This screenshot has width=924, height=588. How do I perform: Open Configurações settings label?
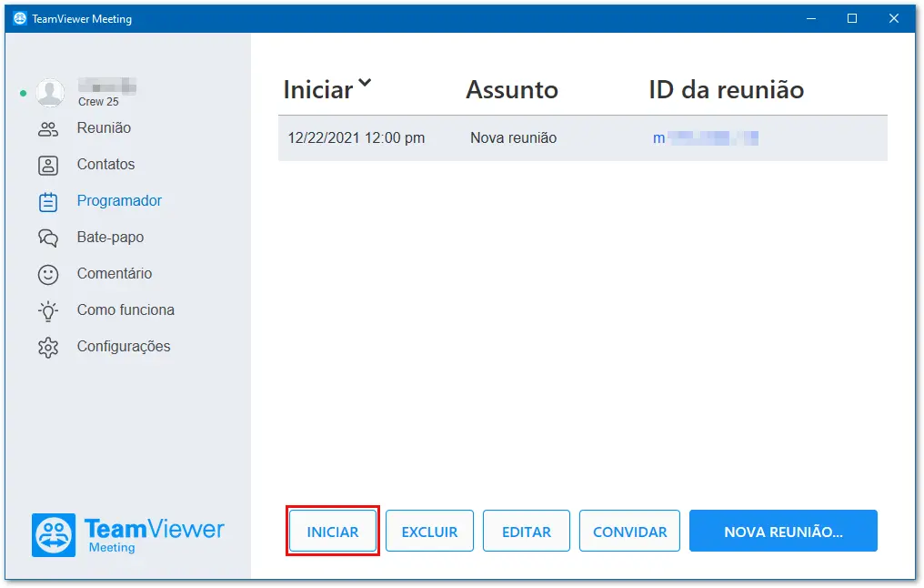[123, 347]
